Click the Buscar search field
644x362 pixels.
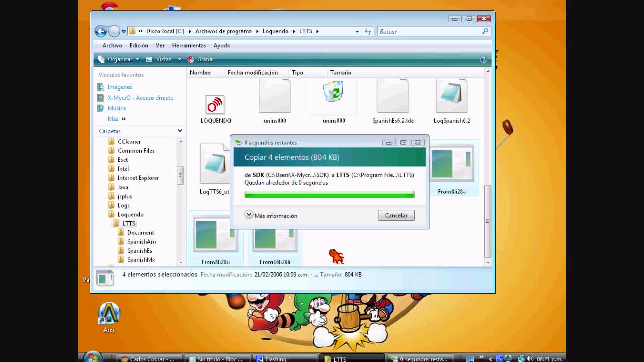[x=429, y=31]
